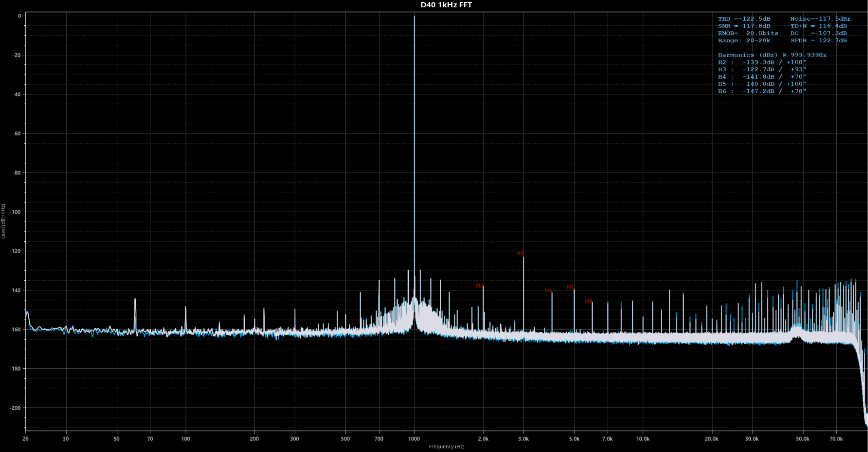Screen dimensions: 868x452
Task: Click the 500 frequency axis tick label
Action: [x=345, y=439]
